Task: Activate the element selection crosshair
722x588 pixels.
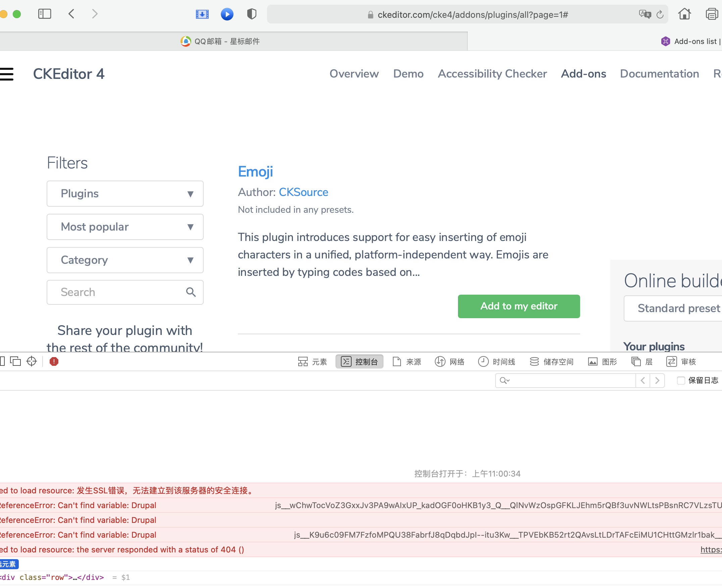Action: [32, 361]
